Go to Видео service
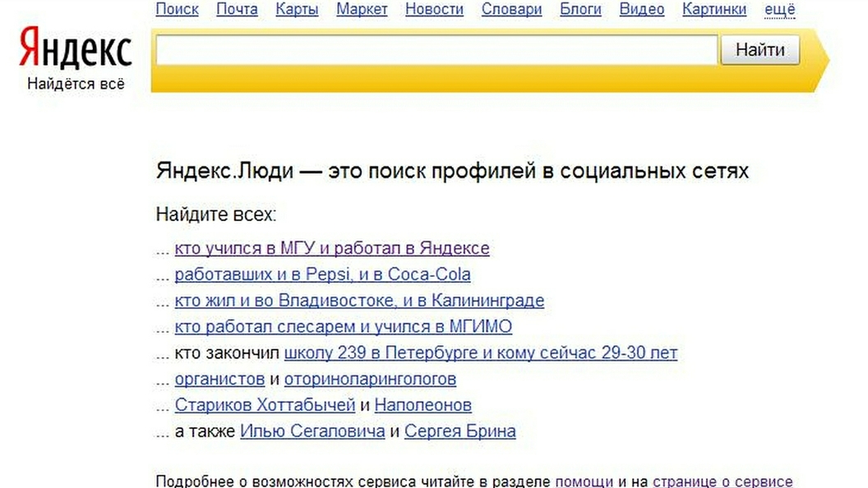The height and width of the screenshot is (488, 868). (642, 9)
